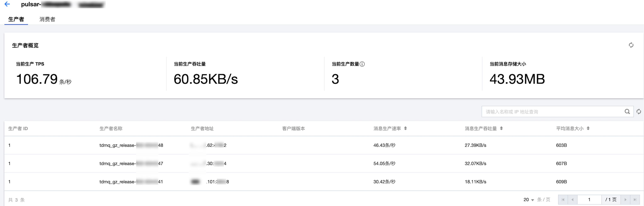
Task: Go to last page of results
Action: [635, 200]
